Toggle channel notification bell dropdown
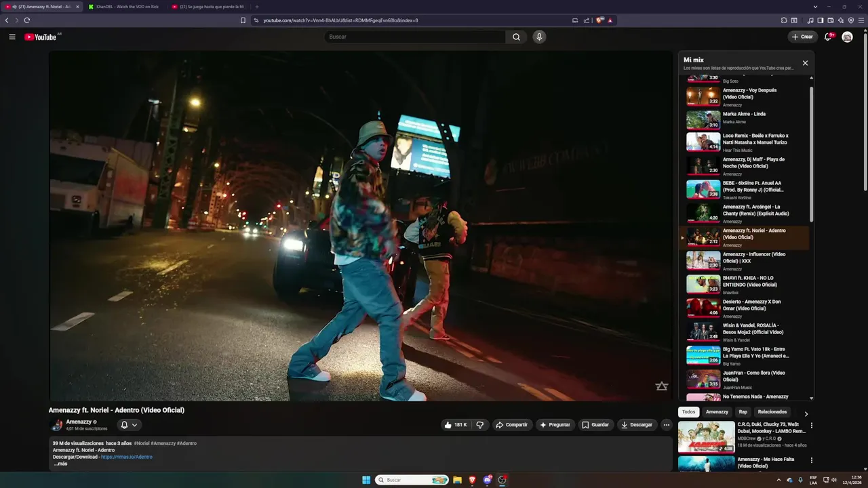Image resolution: width=868 pixels, height=488 pixels. pyautogui.click(x=129, y=425)
